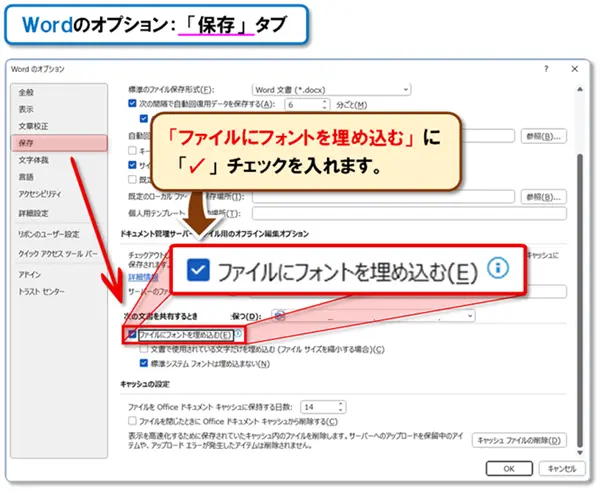Open the 文字体裁 category
Viewport: 600px width, 491px height.
tap(59, 160)
